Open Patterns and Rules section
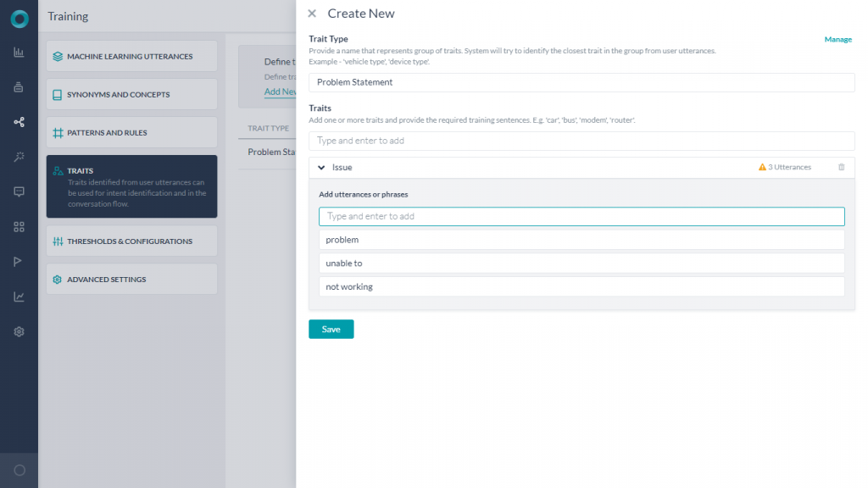868x488 pixels. pyautogui.click(x=131, y=132)
